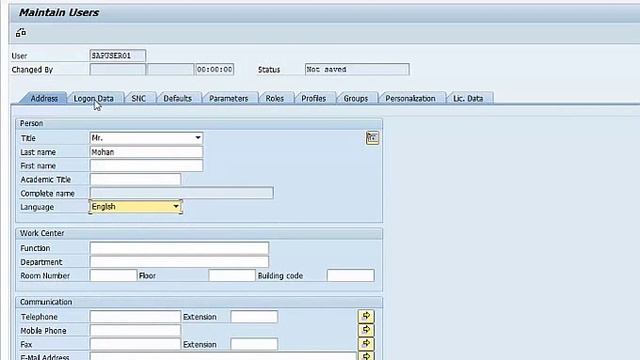
Task: Open the Groups tab
Action: point(356,98)
